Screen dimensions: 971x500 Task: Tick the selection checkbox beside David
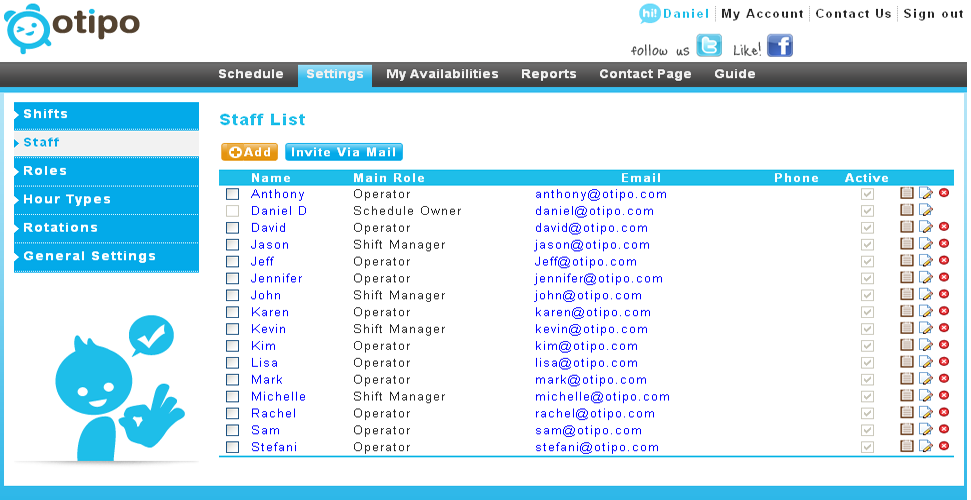click(233, 228)
